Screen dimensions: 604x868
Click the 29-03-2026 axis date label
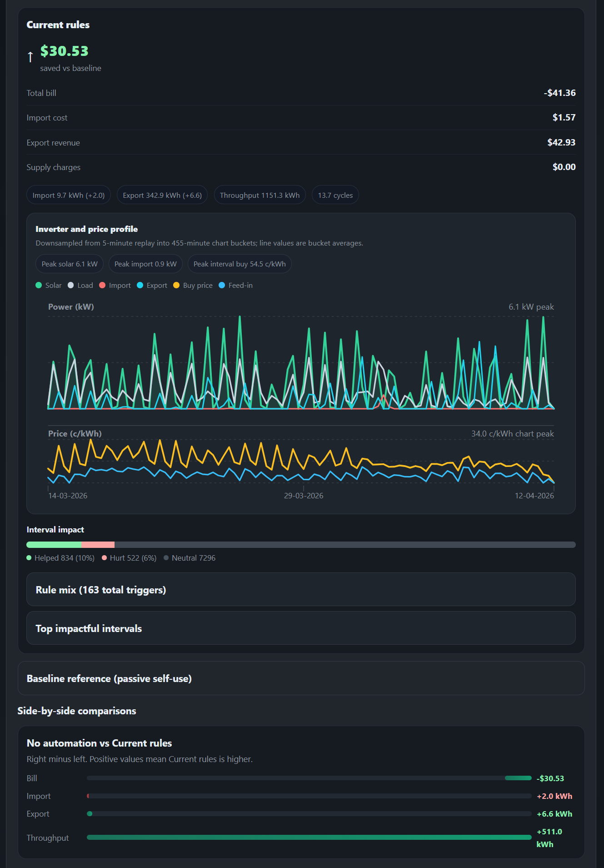tap(304, 496)
